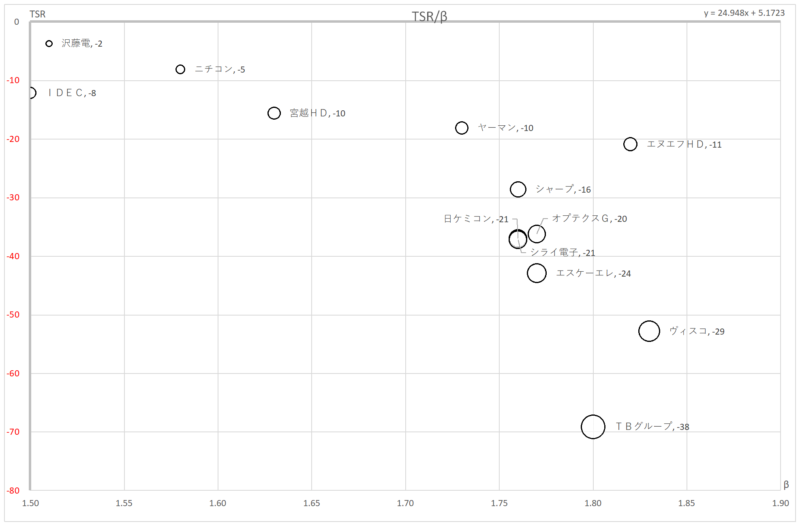
Task: Select the chart title TSR/β
Action: tap(430, 17)
